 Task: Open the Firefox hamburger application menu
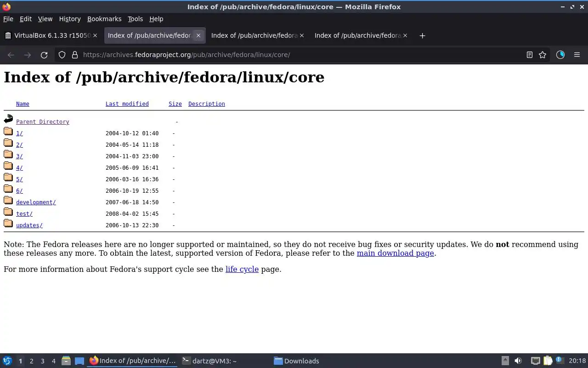click(577, 55)
